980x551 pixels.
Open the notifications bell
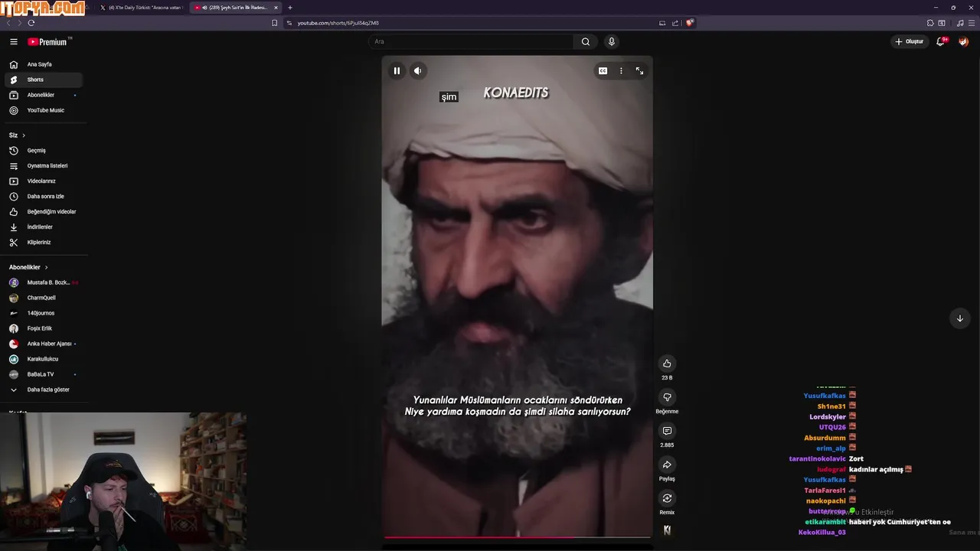(x=940, y=42)
